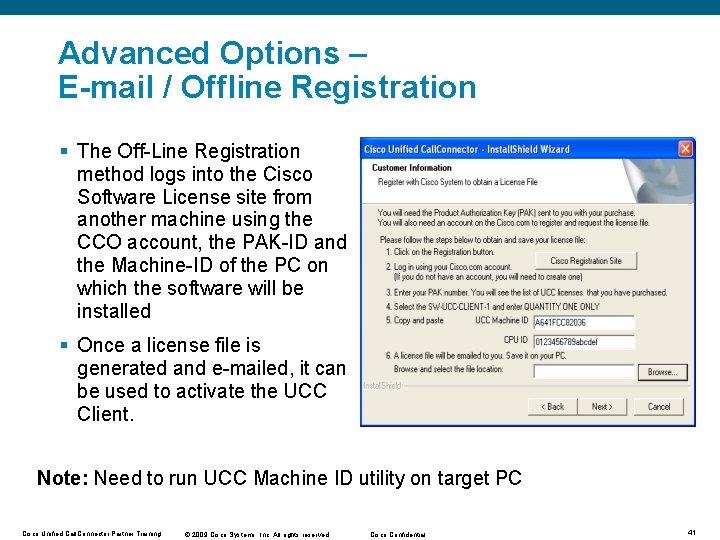The width and height of the screenshot is (720, 540).
Task: Click the wizard title bar text
Action: pos(467,149)
